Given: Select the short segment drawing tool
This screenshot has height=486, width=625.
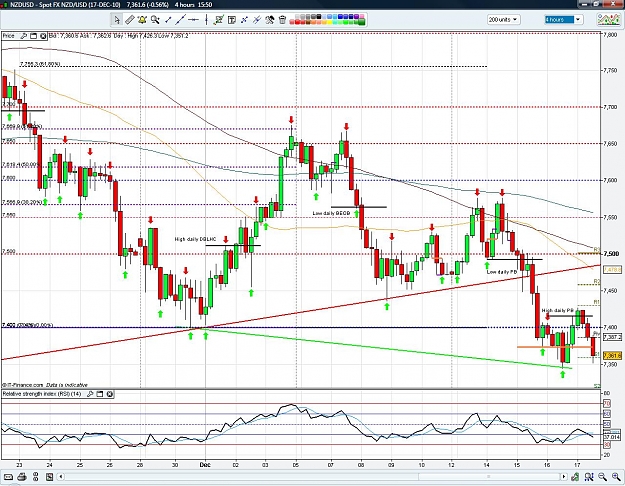Looking at the screenshot, I should (x=168, y=20).
